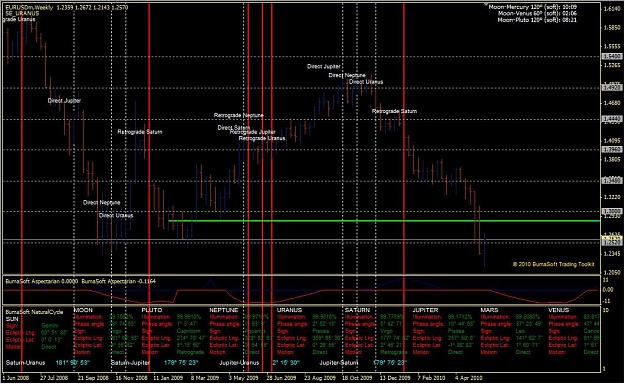Screen dimensions: 625x384
Task: Select the Retrograde Neptune chart label
Action: coord(239,115)
